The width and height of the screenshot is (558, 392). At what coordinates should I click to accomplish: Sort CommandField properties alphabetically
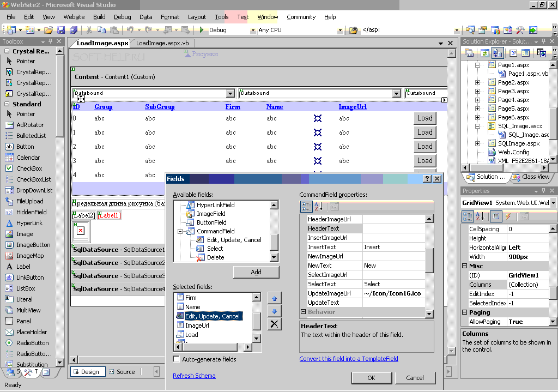(x=319, y=206)
